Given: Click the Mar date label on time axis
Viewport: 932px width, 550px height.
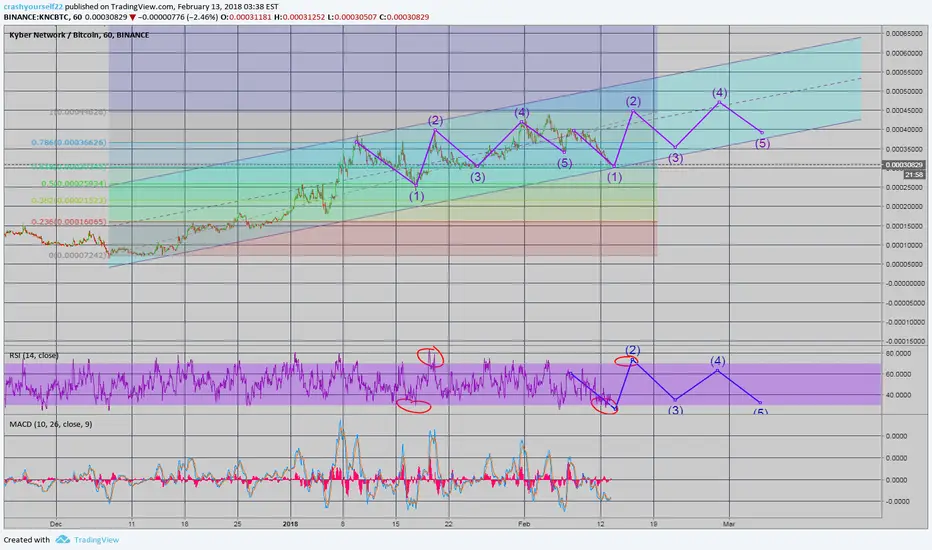Looking at the screenshot, I should [729, 524].
